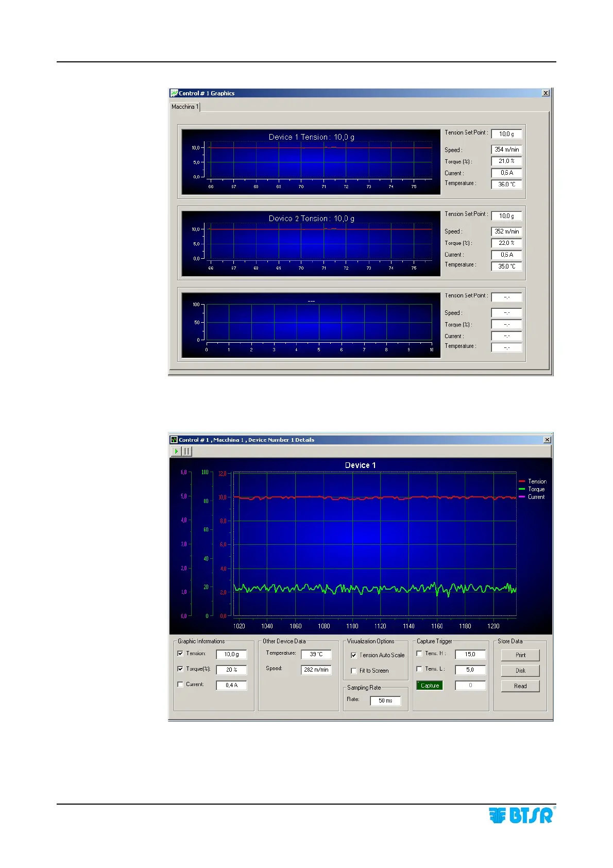
Task: Click the green Torque legend entry
Action: pos(532,489)
